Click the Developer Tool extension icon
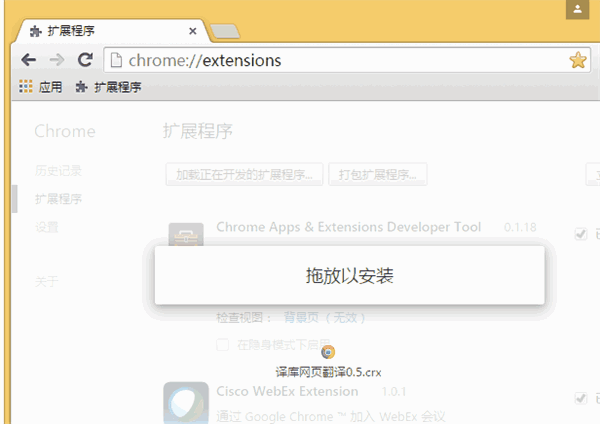Screen dimensions: 600x424 [x=186, y=234]
